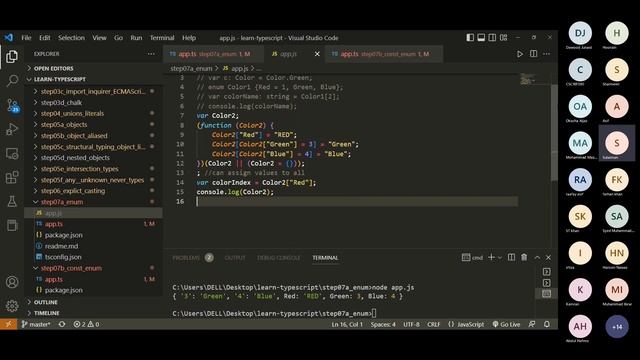640x360 pixels.
Task: Open the File menu
Action: pos(26,38)
